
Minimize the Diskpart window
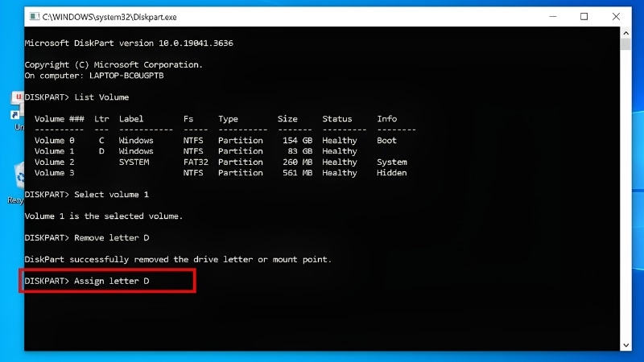click(553, 17)
